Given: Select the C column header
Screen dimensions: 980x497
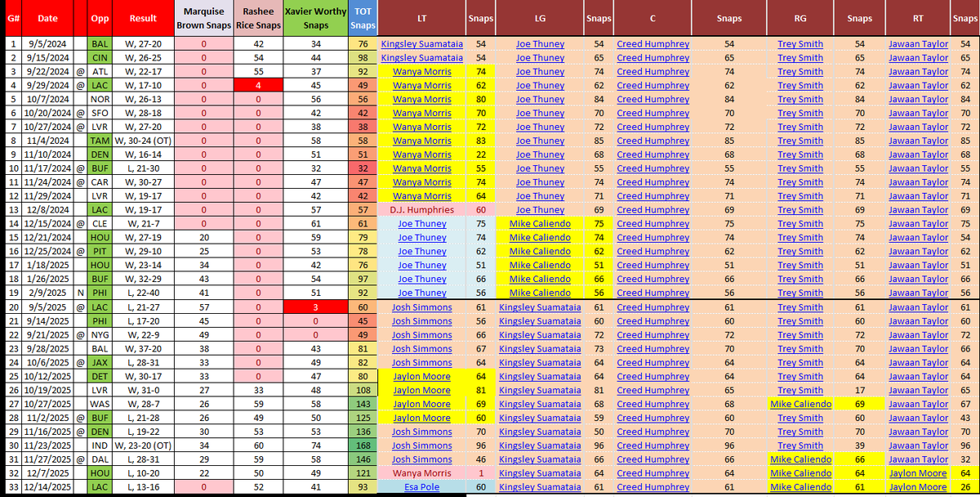Looking at the screenshot, I should [653, 18].
